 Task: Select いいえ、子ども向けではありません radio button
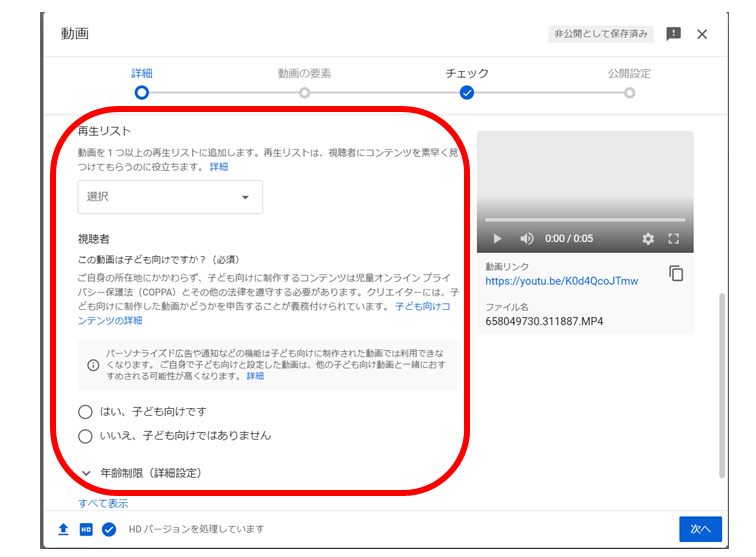tap(85, 436)
